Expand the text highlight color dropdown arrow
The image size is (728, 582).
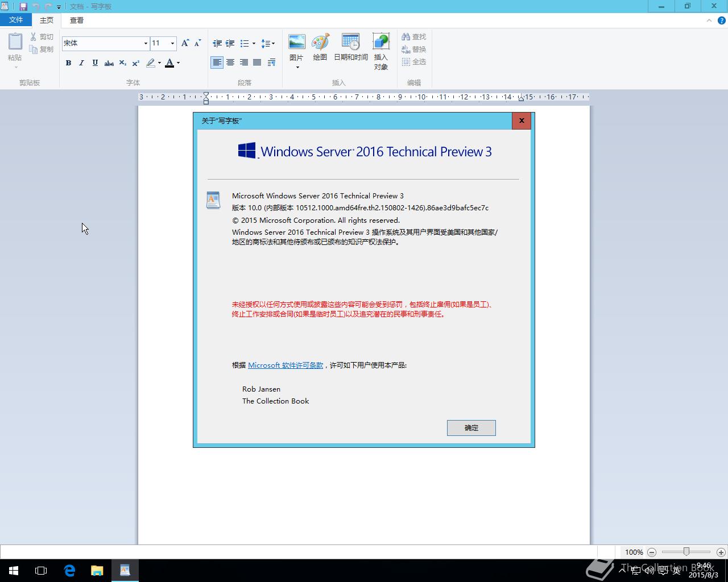pyautogui.click(x=159, y=63)
